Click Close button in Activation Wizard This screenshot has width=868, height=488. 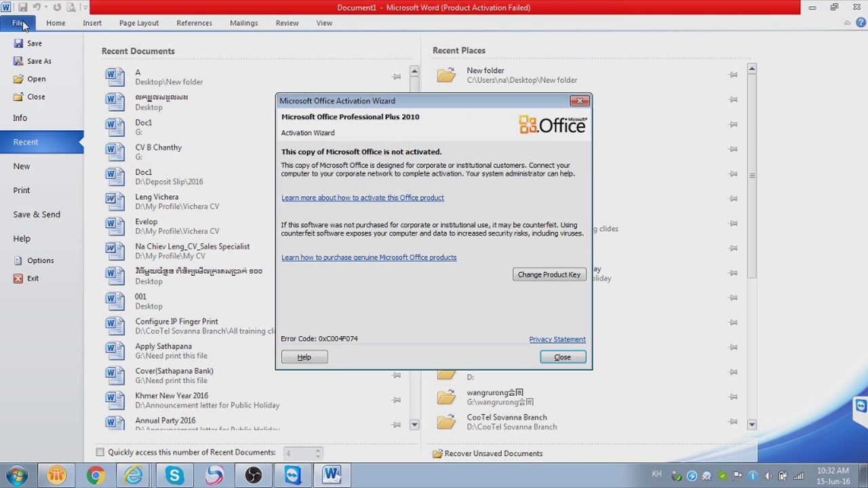pos(563,357)
